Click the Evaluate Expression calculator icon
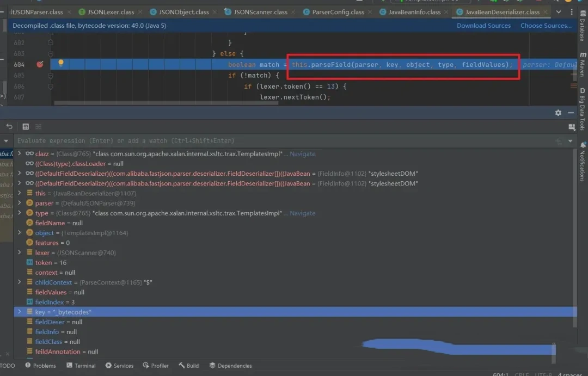 (x=26, y=127)
